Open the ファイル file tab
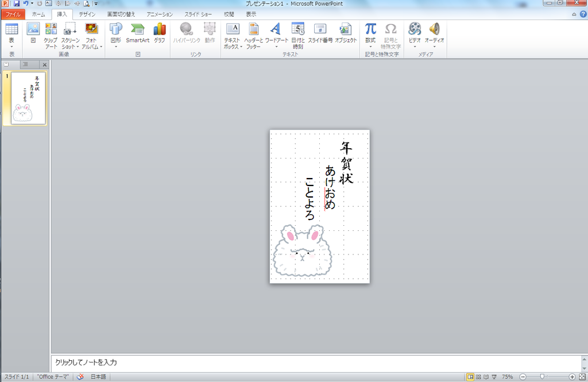 click(13, 14)
